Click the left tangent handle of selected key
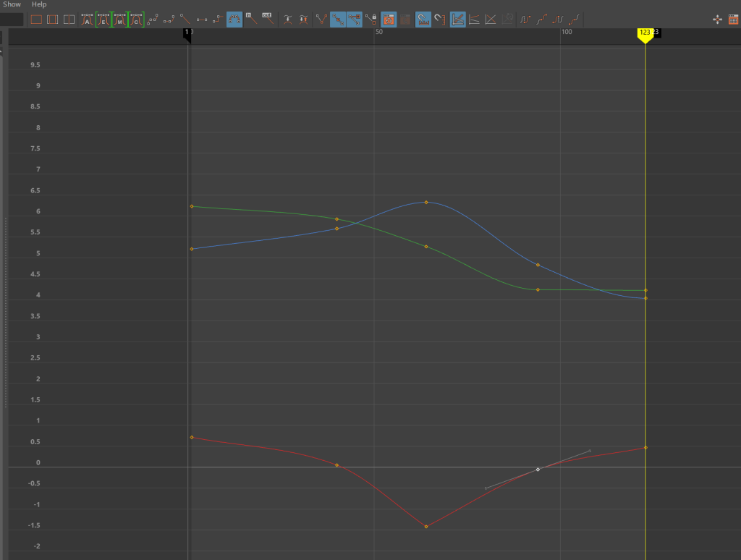741x560 pixels. [486, 488]
